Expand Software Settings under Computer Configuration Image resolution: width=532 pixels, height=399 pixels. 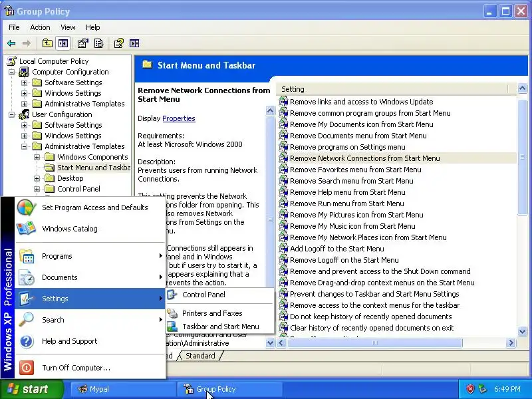(24, 82)
